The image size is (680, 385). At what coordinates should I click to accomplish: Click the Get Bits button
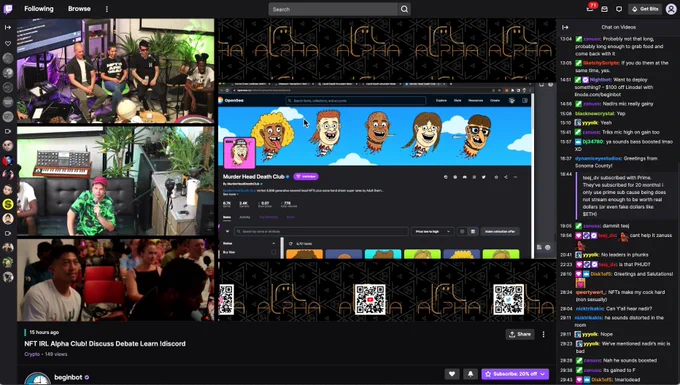[x=645, y=9]
